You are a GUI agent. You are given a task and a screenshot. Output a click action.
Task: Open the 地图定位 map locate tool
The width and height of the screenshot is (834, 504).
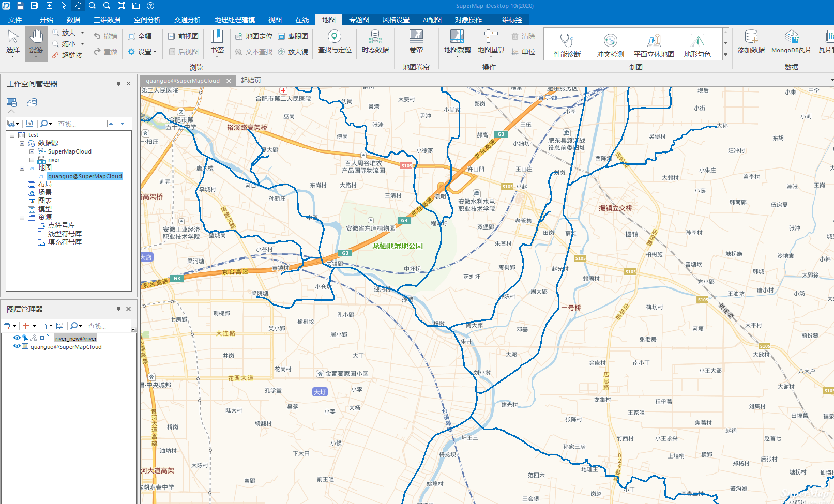click(254, 36)
